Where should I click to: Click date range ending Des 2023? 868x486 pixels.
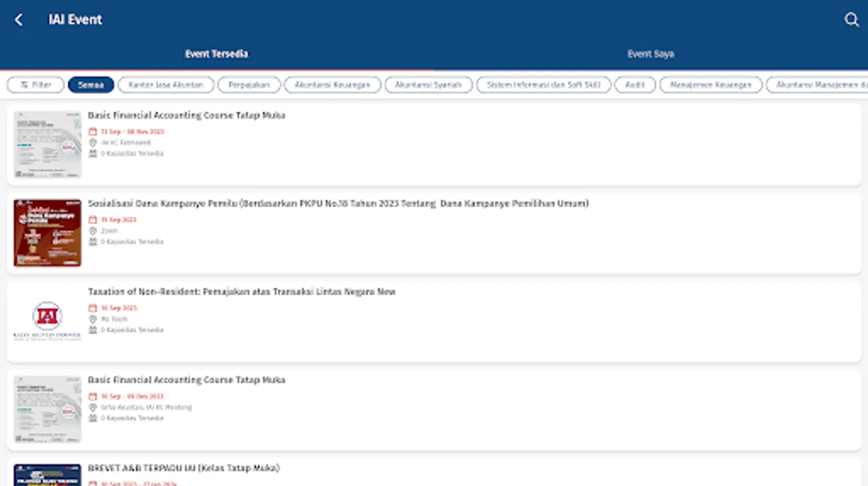(132, 396)
